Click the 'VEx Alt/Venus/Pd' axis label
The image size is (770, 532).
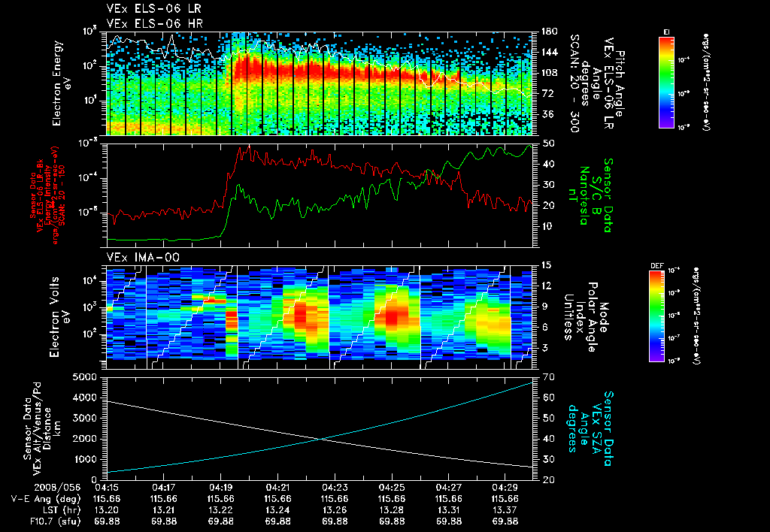point(38,428)
